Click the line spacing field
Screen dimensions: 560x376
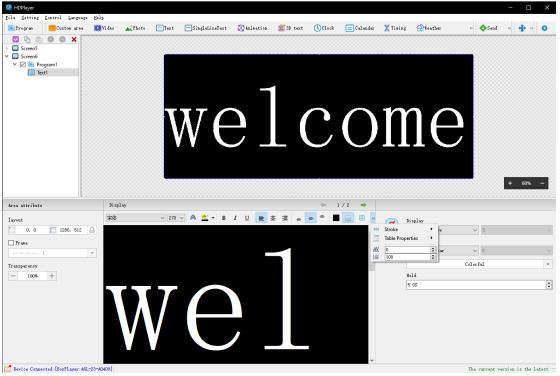[x=408, y=257]
